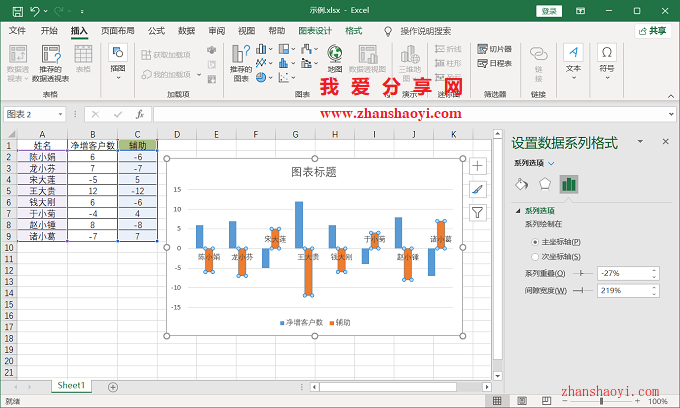Click the Timeline (日程表) button
The height and width of the screenshot is (408, 680).
(494, 63)
